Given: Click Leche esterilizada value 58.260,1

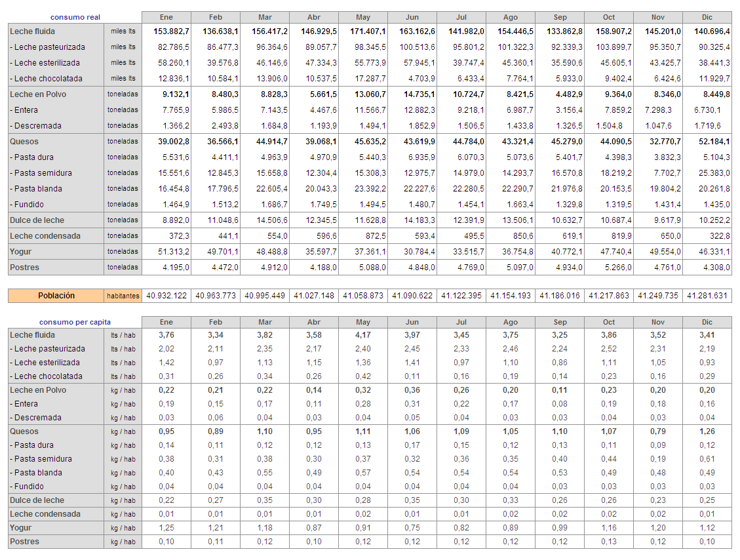Looking at the screenshot, I should coord(174,63).
